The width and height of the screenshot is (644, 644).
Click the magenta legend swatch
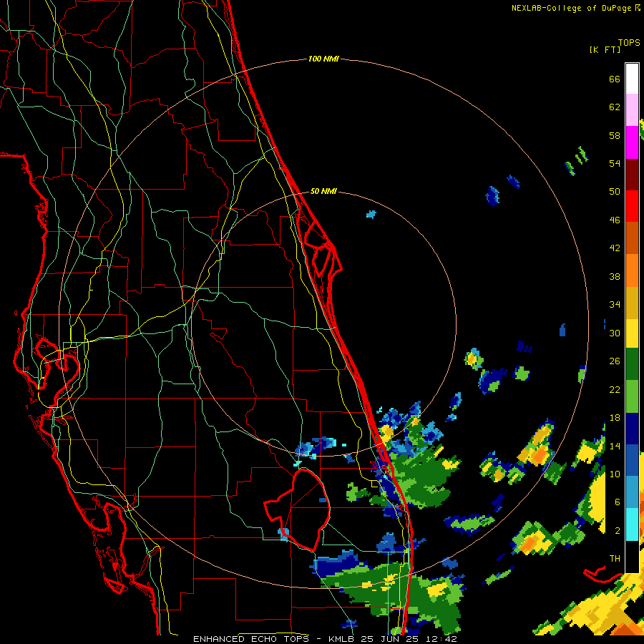(632, 142)
